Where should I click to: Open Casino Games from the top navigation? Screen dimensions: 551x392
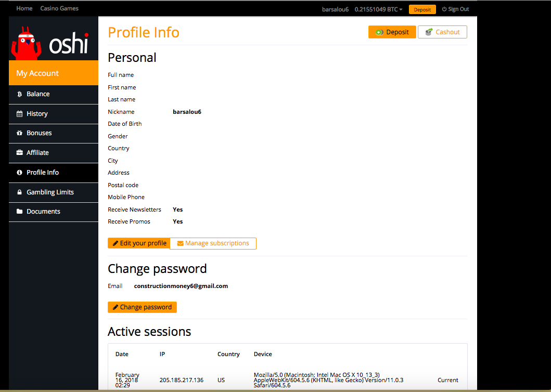pos(59,8)
